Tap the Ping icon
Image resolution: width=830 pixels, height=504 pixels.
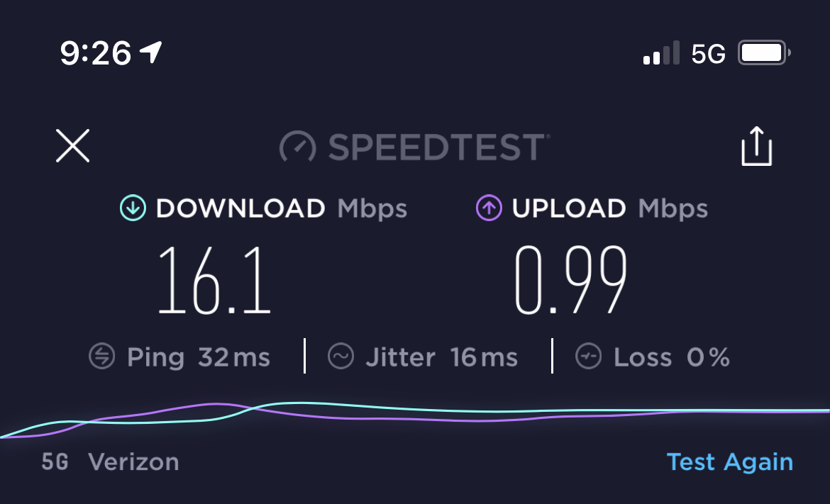101,356
